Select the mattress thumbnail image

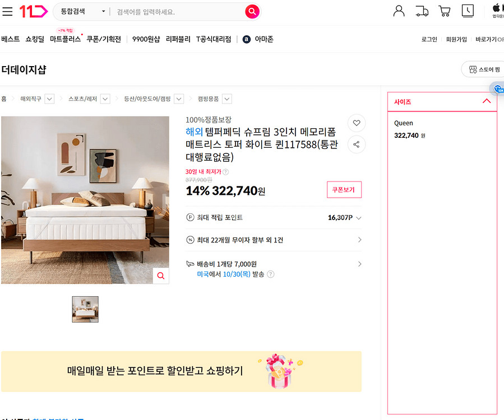(x=85, y=309)
